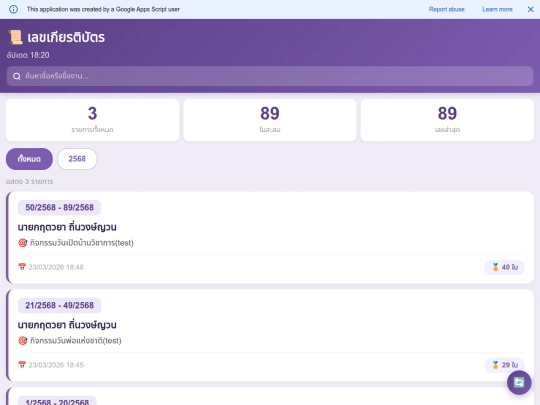Click the info icon in the Apps Script banner
Image resolution: width=540 pixels, height=405 pixels.
pos(13,9)
